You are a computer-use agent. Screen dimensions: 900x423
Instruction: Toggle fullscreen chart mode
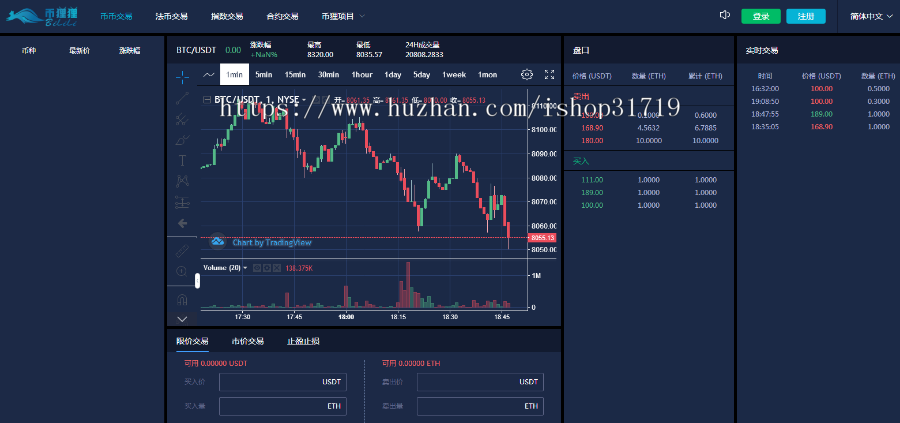coord(549,75)
